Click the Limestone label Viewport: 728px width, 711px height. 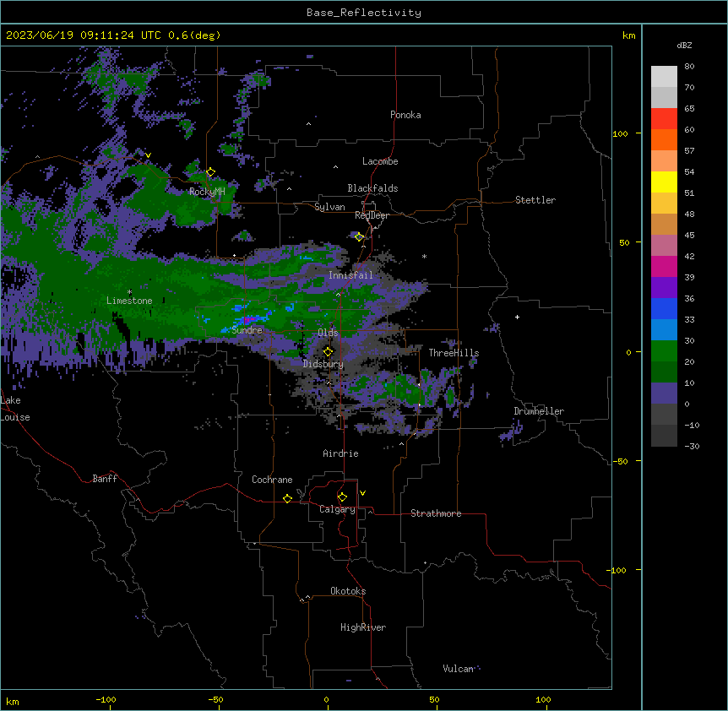pyautogui.click(x=129, y=301)
